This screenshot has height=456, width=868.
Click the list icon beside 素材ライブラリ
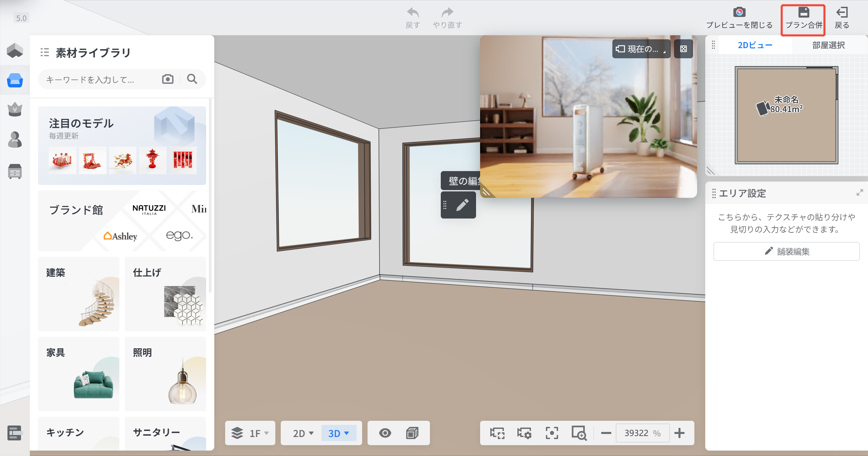pyautogui.click(x=45, y=53)
